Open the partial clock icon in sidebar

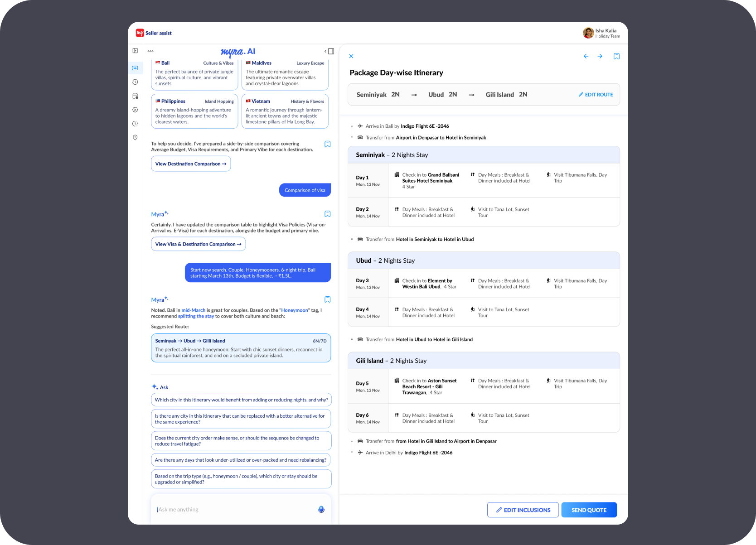tap(135, 124)
